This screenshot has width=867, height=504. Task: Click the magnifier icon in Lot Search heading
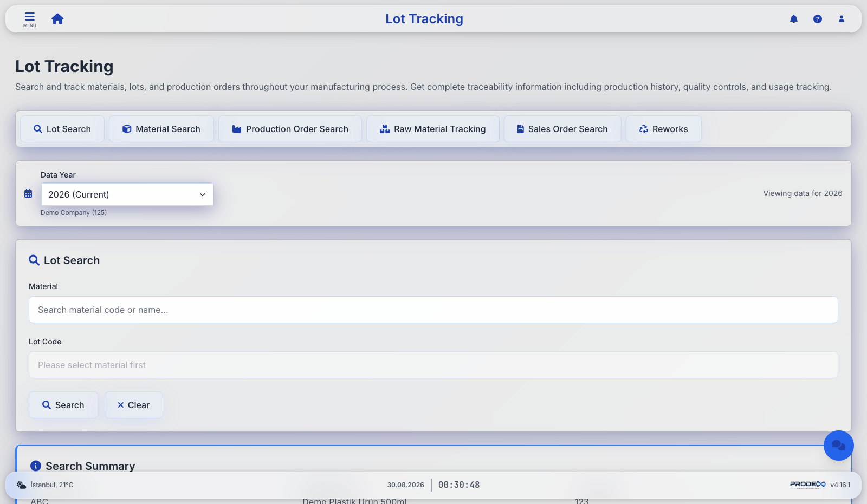[34, 260]
